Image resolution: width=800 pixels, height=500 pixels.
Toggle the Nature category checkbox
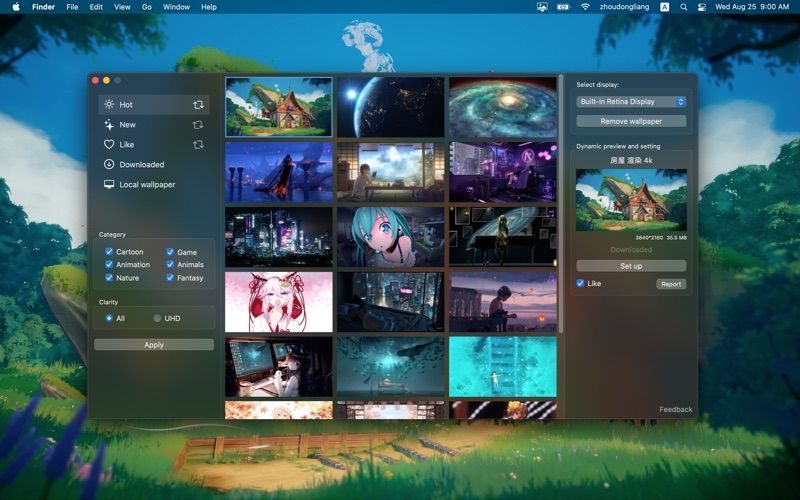pyautogui.click(x=109, y=278)
